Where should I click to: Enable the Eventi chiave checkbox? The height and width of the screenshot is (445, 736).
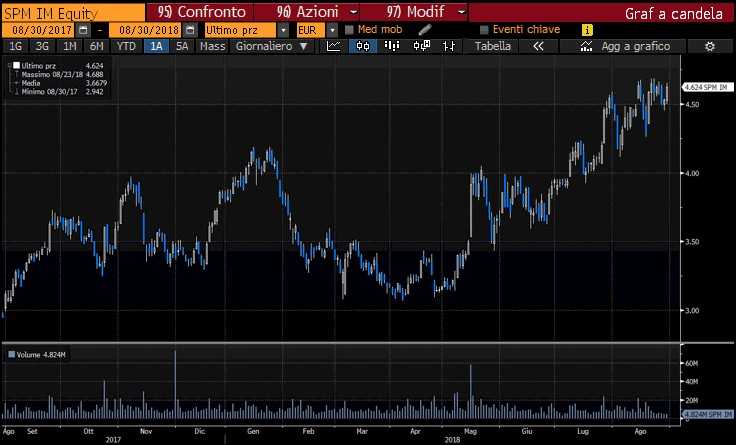coord(485,30)
